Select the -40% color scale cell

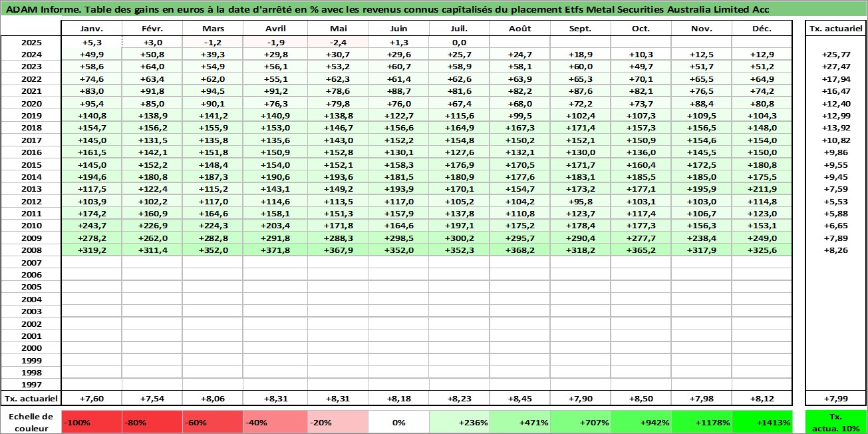pyautogui.click(x=275, y=422)
